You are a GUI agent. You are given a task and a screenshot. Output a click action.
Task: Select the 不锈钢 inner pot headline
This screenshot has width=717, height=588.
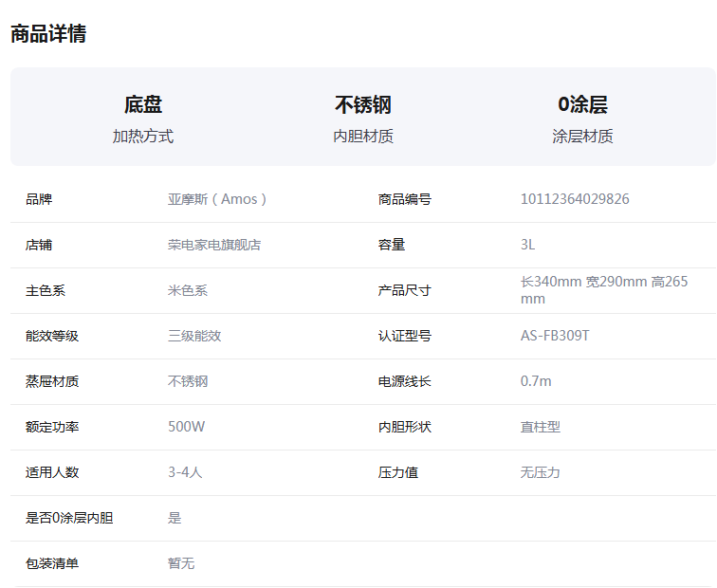click(x=363, y=104)
